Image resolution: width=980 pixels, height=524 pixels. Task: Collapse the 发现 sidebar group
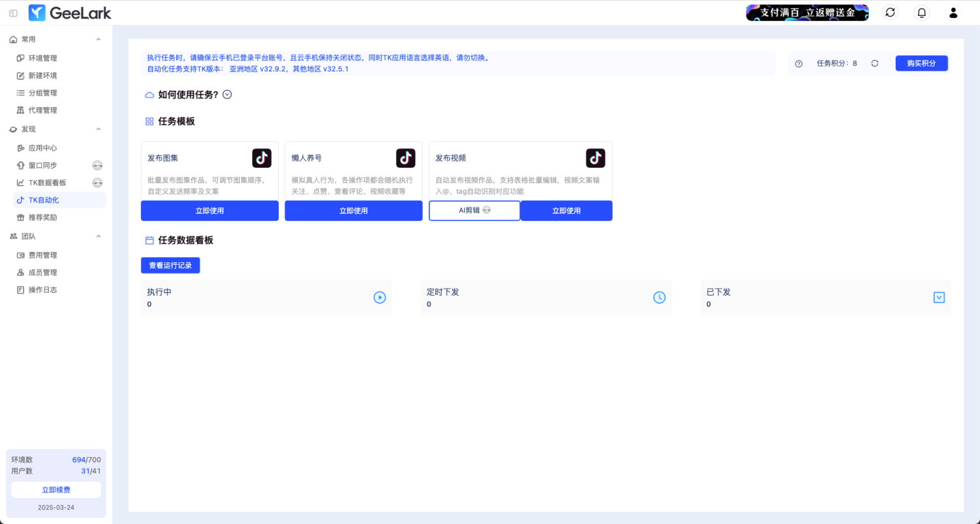tap(98, 129)
